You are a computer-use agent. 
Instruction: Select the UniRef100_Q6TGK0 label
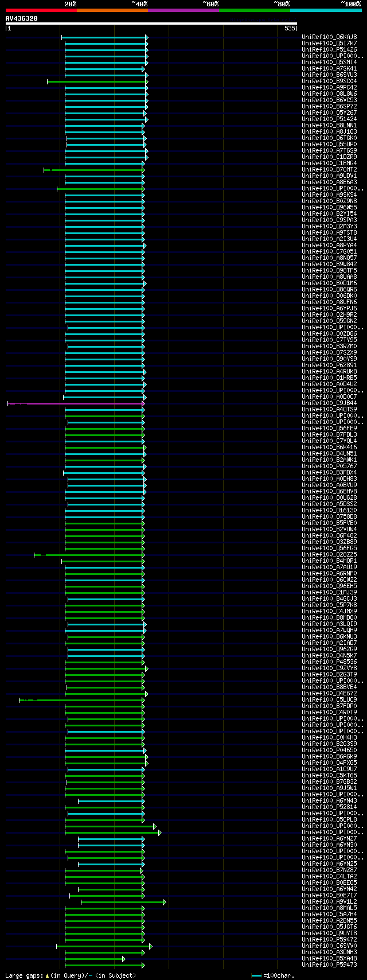pos(329,138)
